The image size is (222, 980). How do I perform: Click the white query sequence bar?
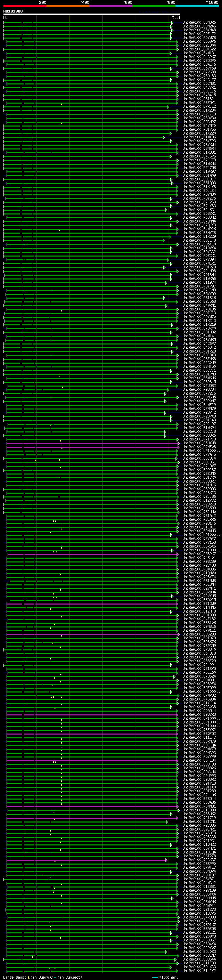click(x=92, y=14)
